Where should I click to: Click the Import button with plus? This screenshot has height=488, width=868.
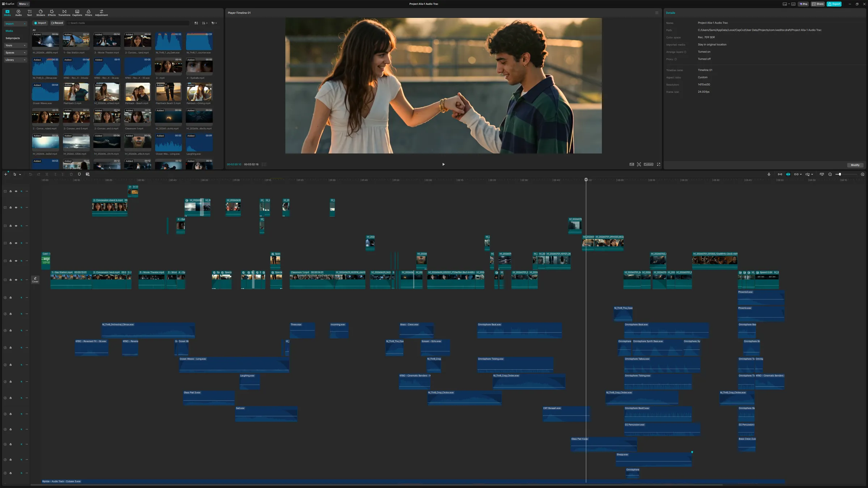click(x=40, y=23)
